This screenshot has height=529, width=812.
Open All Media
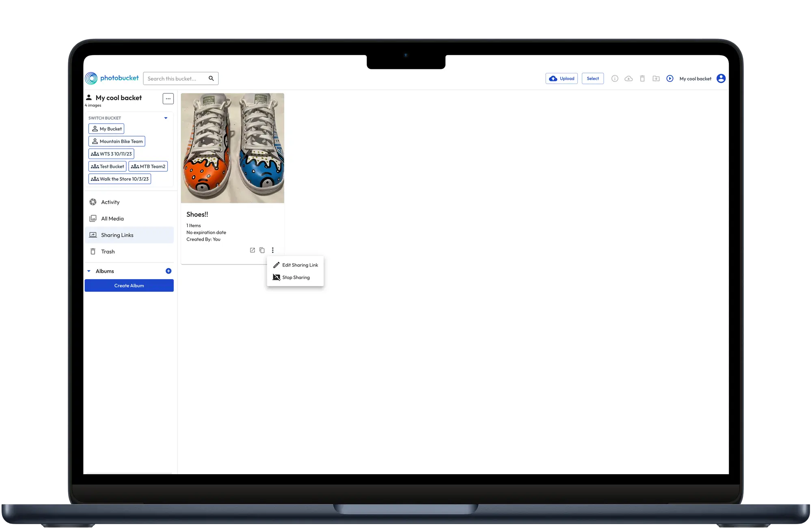(x=129, y=219)
